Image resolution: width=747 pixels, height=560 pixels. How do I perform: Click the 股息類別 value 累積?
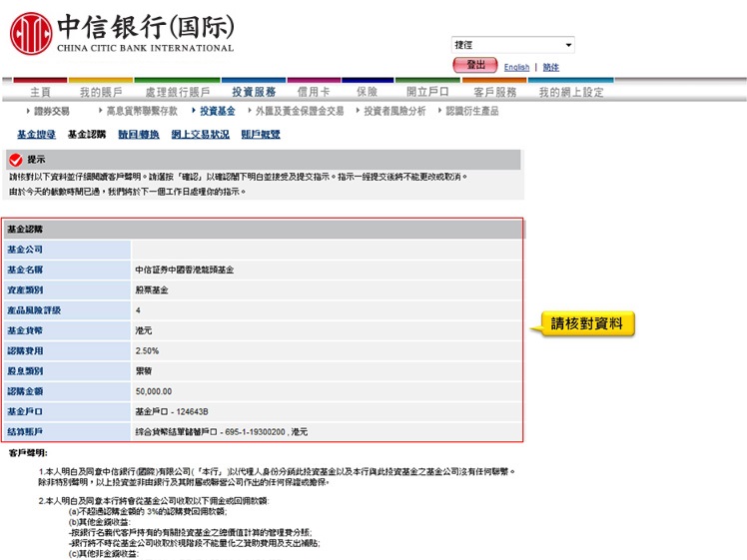point(143,371)
